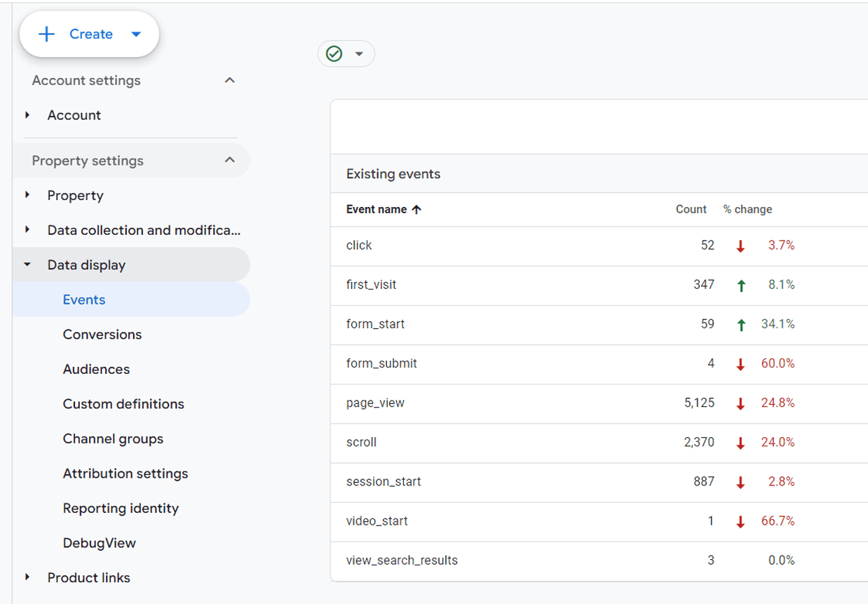
Task: Sort by Event name column
Action: coord(377,209)
